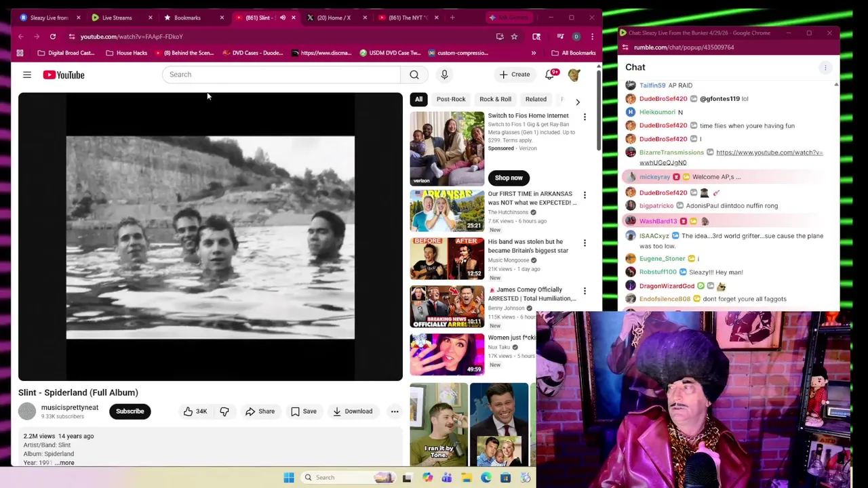Select the All filter chip
This screenshot has width=868, height=488.
418,100
